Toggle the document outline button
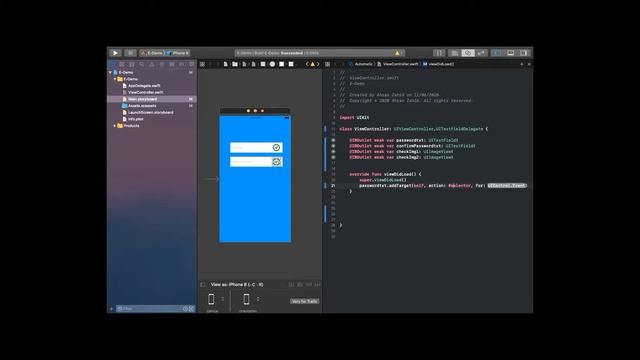The image size is (640, 360). tap(203, 284)
